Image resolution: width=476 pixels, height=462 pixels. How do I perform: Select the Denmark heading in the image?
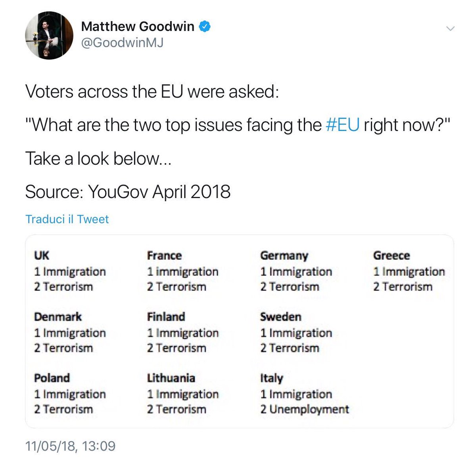(x=58, y=317)
